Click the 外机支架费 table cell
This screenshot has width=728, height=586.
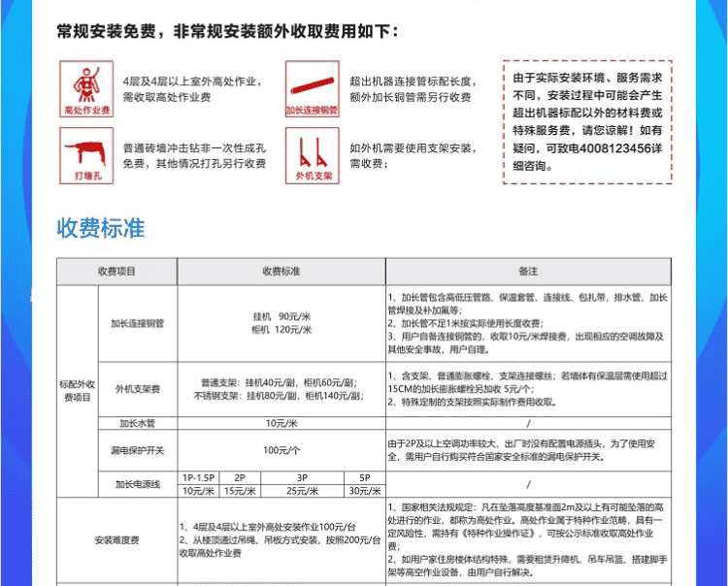[x=138, y=389]
